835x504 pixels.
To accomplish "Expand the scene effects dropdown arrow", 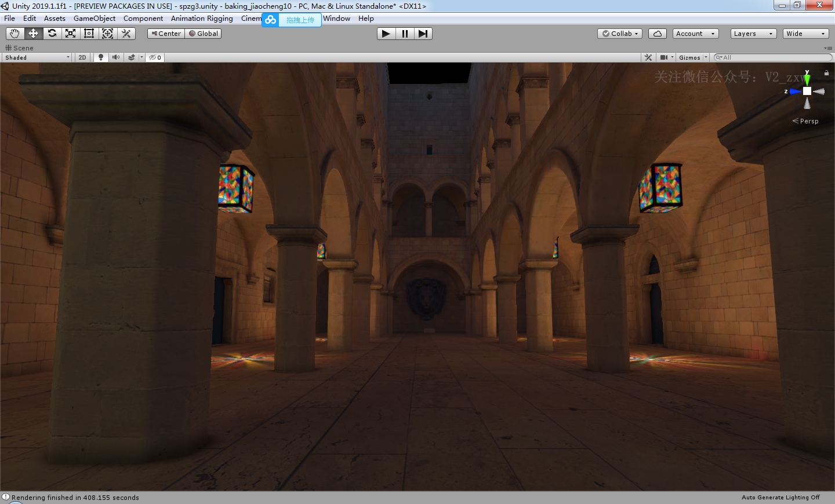I will click(x=141, y=57).
